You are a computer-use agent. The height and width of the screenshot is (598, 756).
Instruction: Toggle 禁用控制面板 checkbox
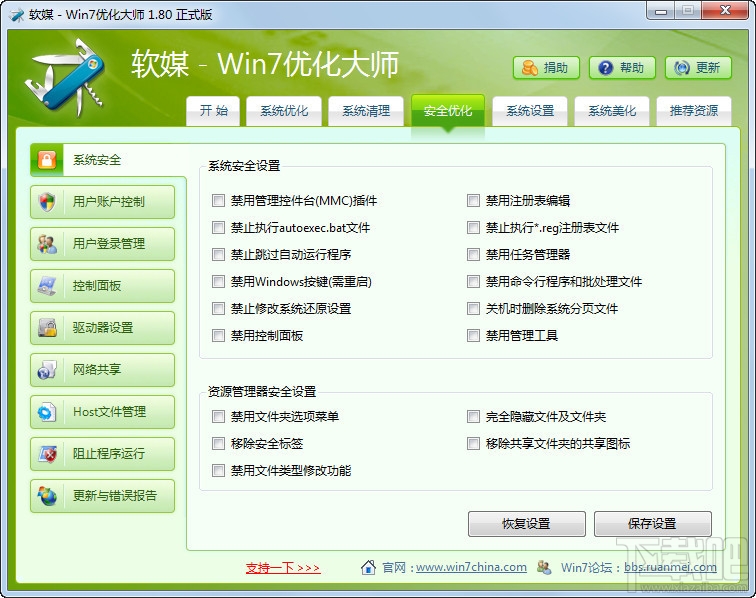click(x=218, y=335)
